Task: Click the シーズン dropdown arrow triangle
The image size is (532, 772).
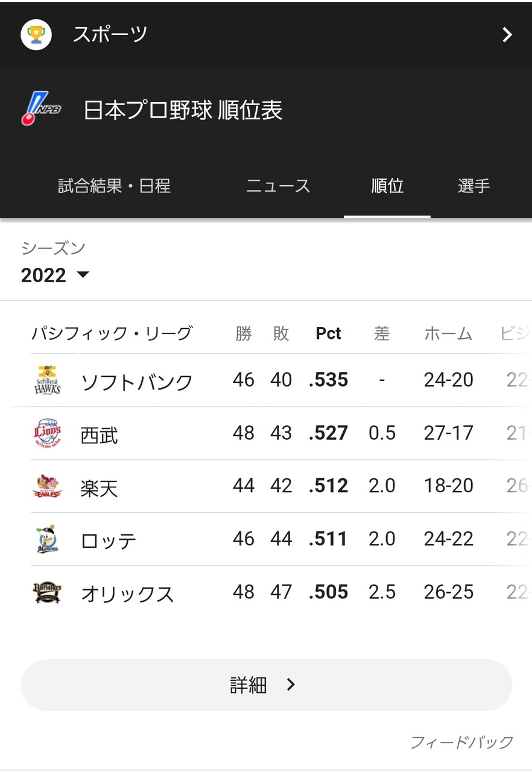Action: point(83,275)
